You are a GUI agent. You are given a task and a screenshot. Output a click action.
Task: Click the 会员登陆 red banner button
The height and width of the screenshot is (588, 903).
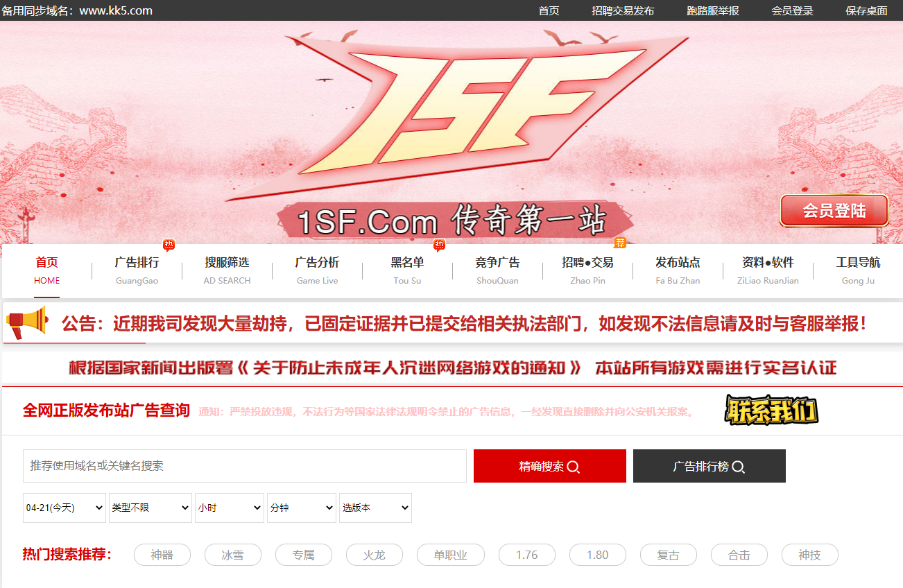834,211
